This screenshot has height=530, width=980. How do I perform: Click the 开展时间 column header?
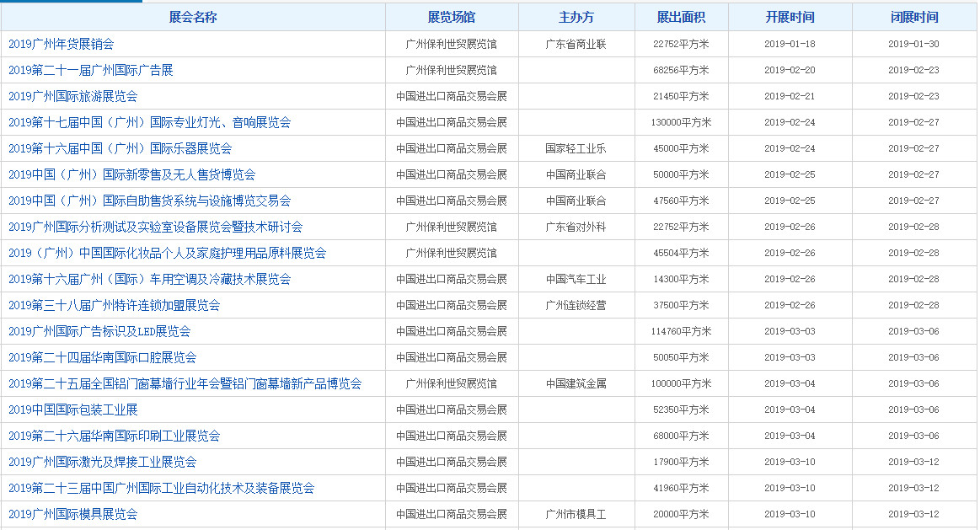point(790,18)
